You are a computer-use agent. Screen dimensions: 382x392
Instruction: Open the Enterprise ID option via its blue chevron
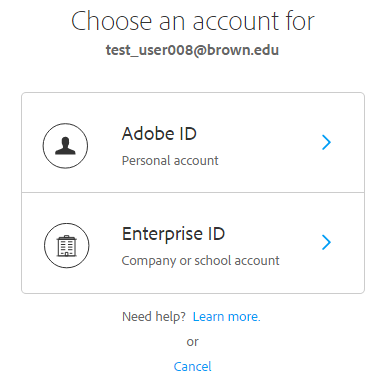(x=326, y=242)
